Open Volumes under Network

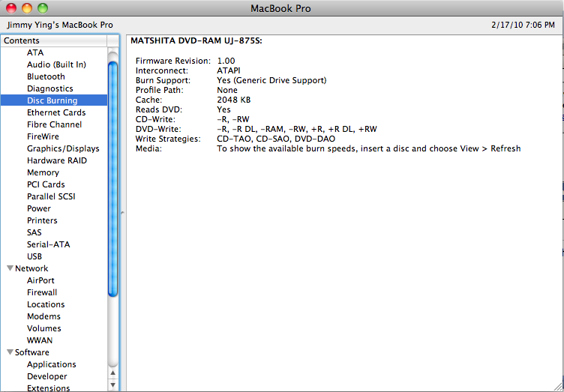44,328
